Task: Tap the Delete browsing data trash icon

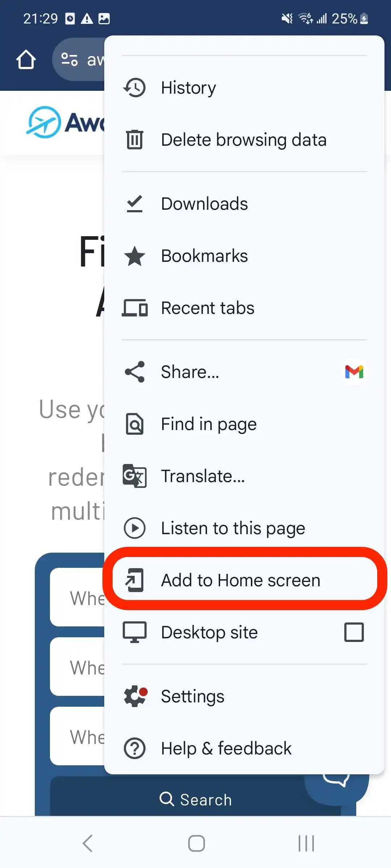Action: click(x=134, y=140)
